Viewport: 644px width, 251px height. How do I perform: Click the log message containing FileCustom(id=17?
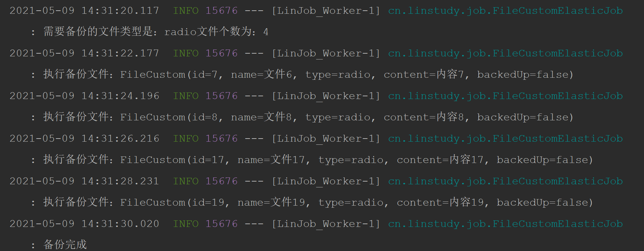pyautogui.click(x=318, y=160)
